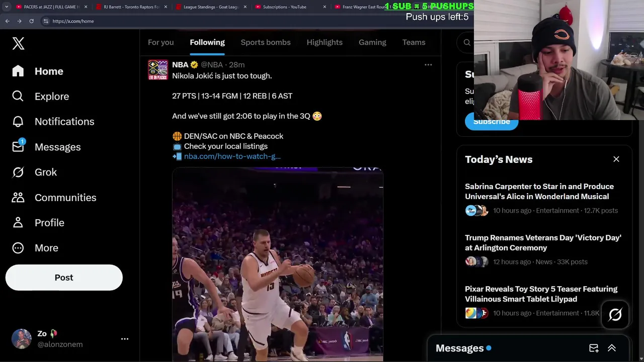Reload the page
Image resolution: width=644 pixels, height=362 pixels.
pyautogui.click(x=31, y=21)
